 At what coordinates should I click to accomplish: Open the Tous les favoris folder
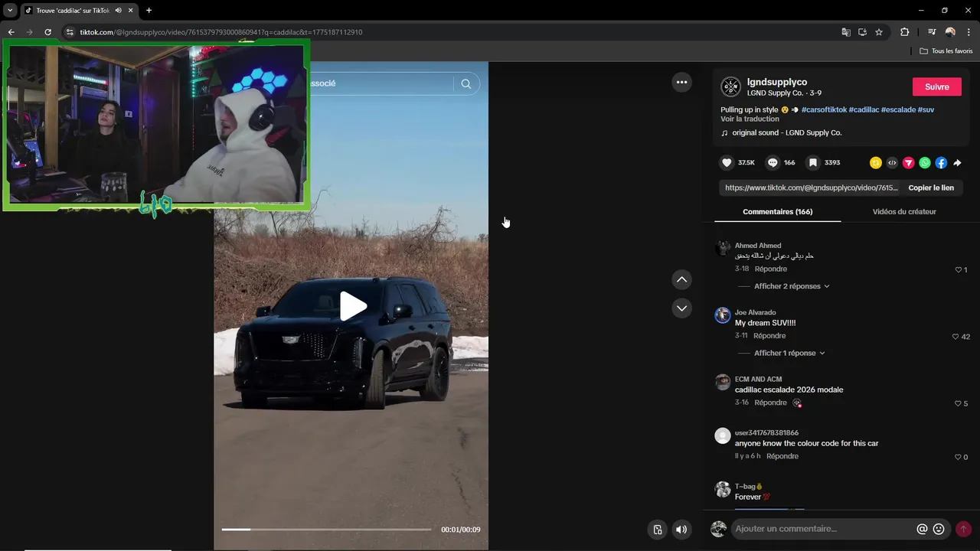point(946,51)
